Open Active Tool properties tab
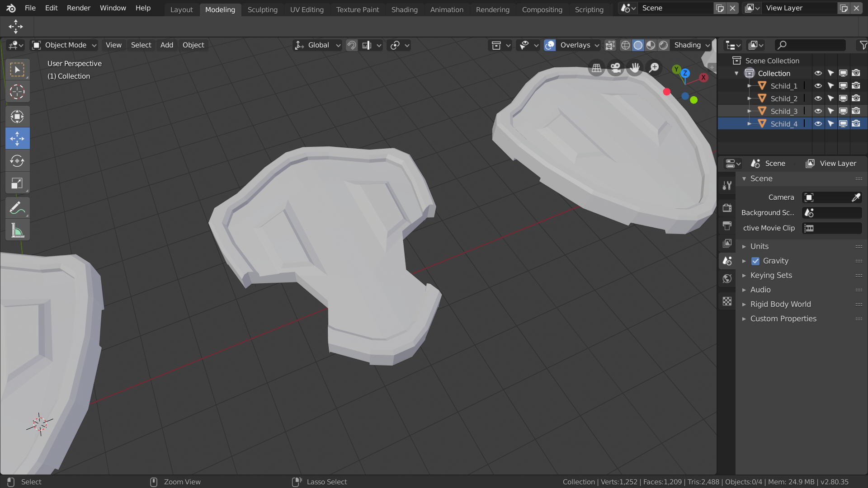The image size is (868, 488). click(x=727, y=185)
